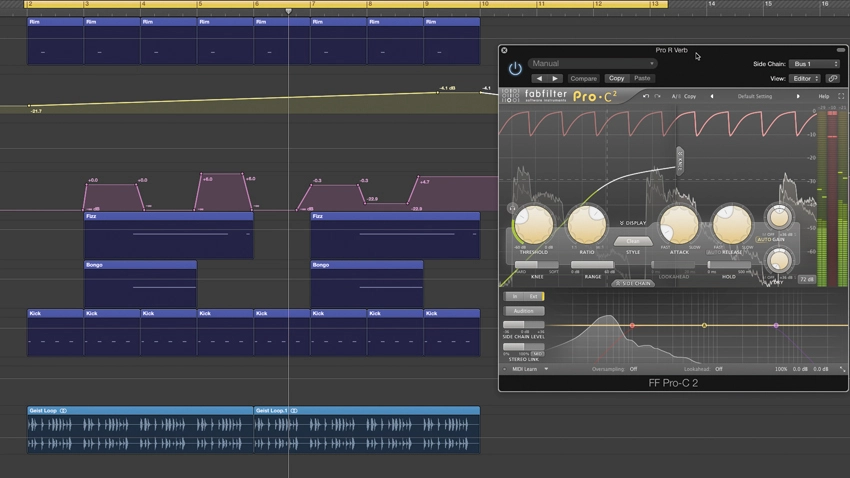Click the Dry mix knob

pyautogui.click(x=779, y=261)
